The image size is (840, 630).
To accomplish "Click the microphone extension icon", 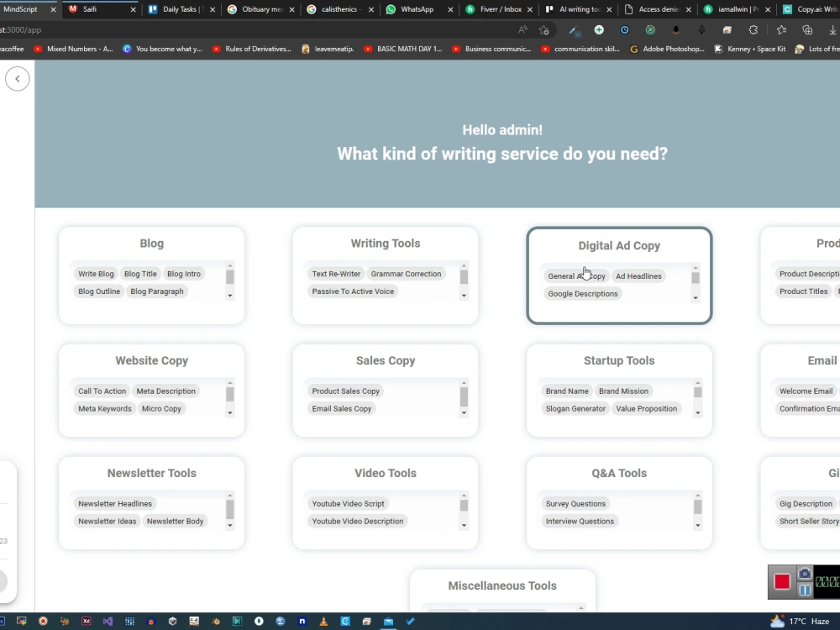I will point(701,30).
